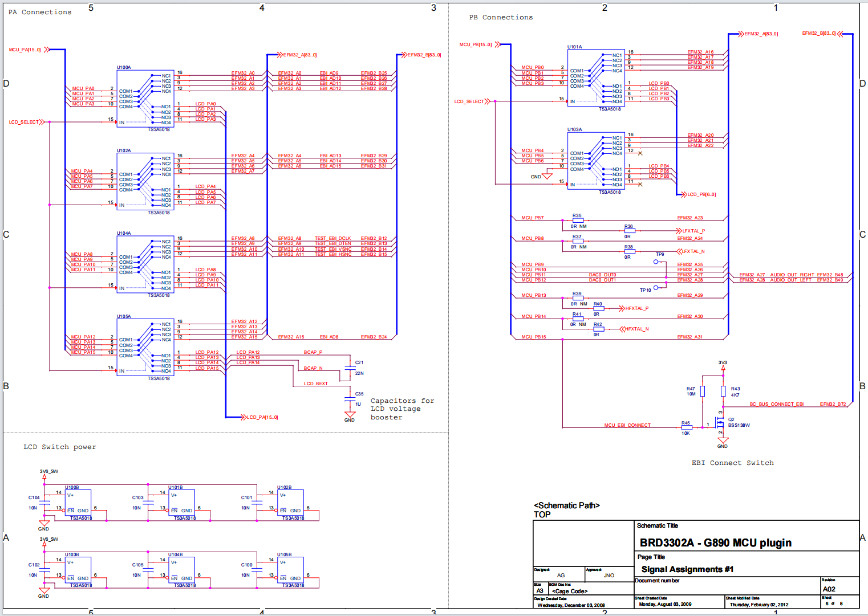Image resolution: width=868 pixels, height=616 pixels.
Task: Select the "EBI Connect Switch" label
Action: pyautogui.click(x=732, y=463)
